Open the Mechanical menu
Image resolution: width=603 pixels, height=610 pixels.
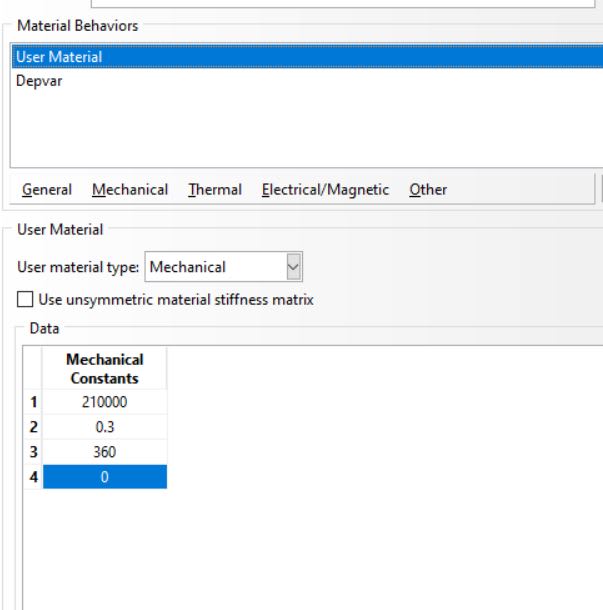(130, 190)
